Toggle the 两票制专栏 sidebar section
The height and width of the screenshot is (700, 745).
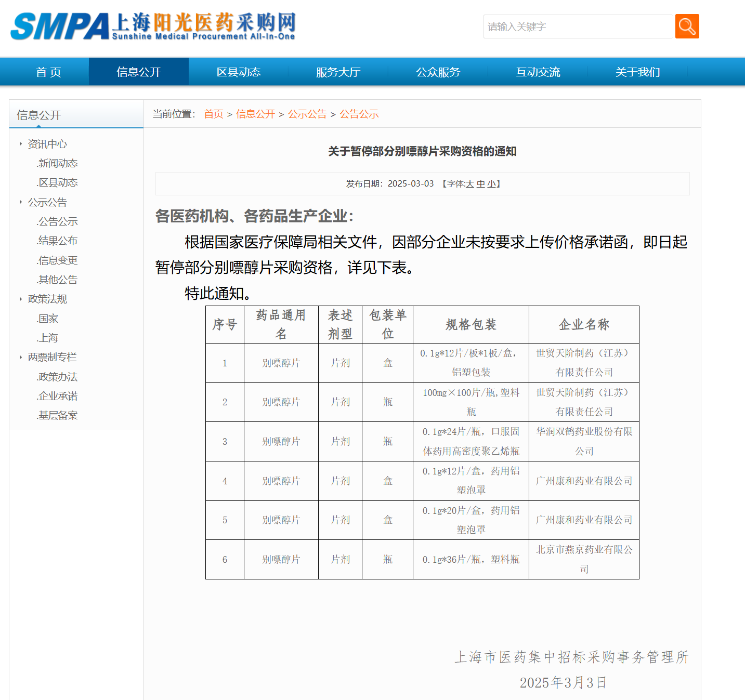[52, 357]
